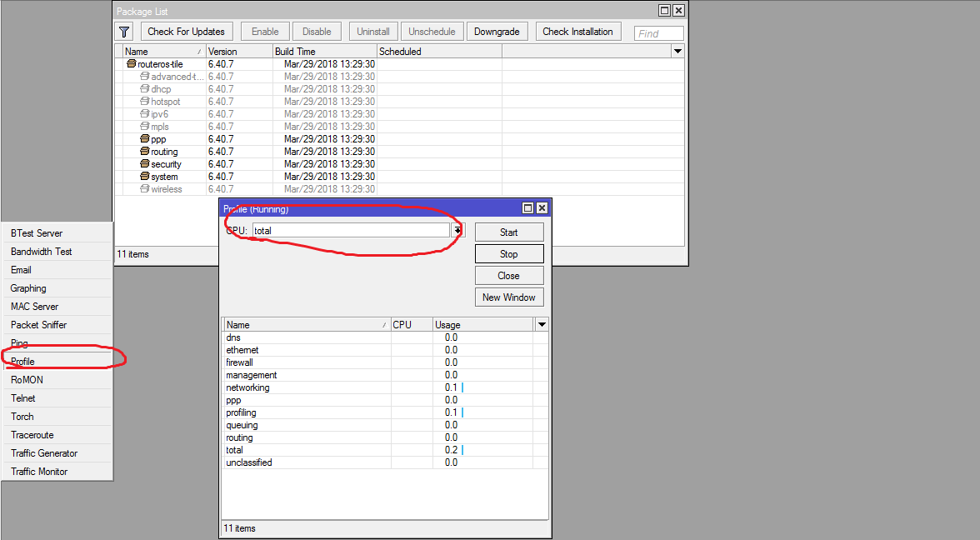Open Bandwidth Test from the menu

click(57, 252)
